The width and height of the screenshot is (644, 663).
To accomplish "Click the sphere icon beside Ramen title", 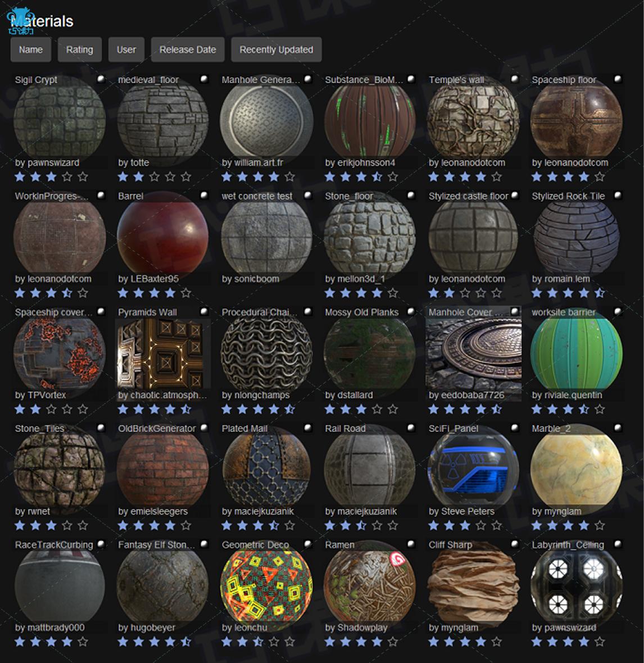I will click(411, 544).
